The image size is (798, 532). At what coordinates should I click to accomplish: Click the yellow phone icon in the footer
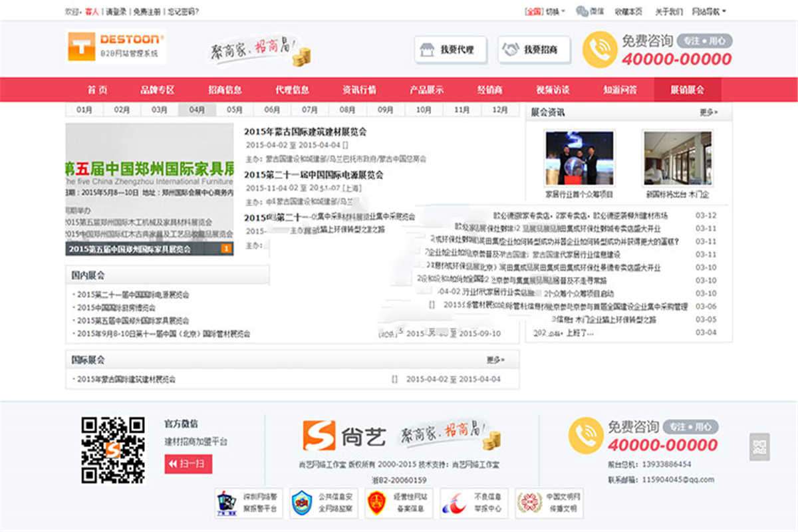pyautogui.click(x=585, y=435)
